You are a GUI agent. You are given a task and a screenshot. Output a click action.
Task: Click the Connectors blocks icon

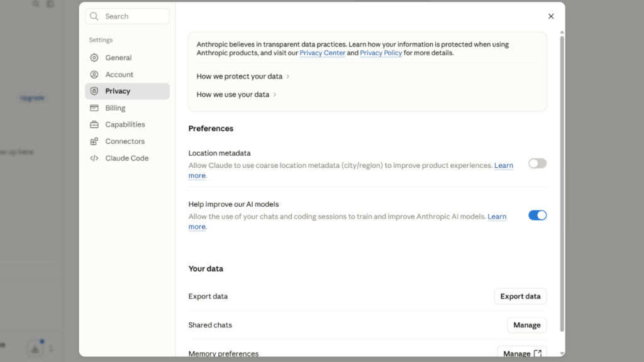[x=94, y=141]
